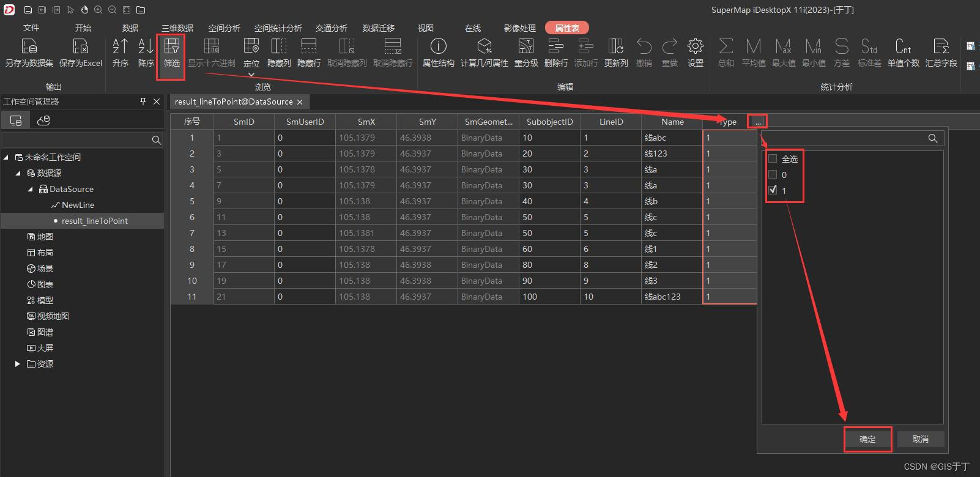Click the workspace manager search box
Screen dimensions: 980x477
coord(82,140)
